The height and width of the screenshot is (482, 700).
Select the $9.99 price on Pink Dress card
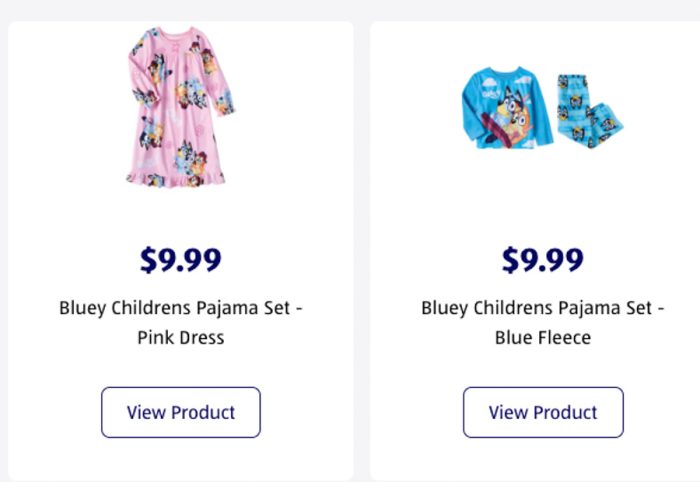point(180,260)
